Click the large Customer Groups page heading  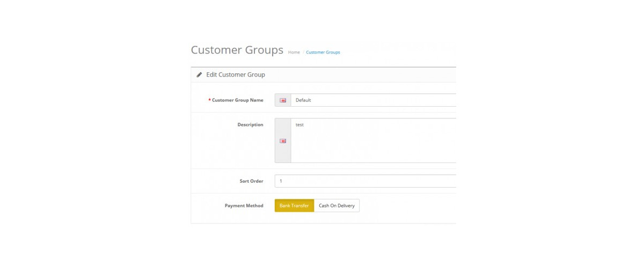(237, 50)
